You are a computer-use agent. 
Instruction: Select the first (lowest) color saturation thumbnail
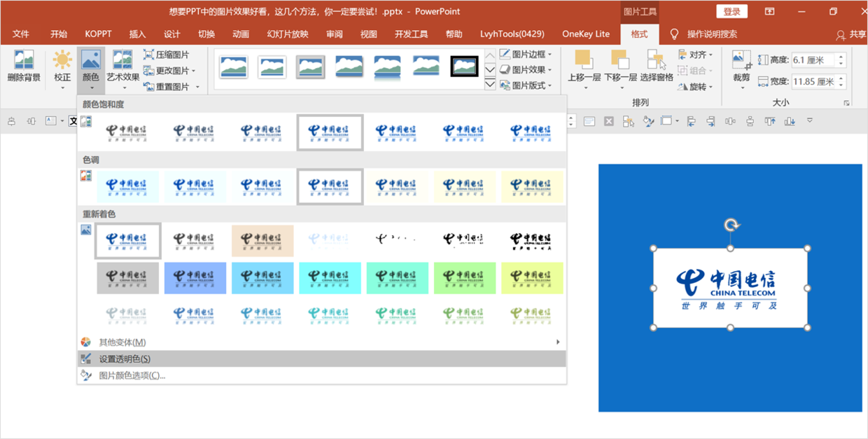click(128, 132)
